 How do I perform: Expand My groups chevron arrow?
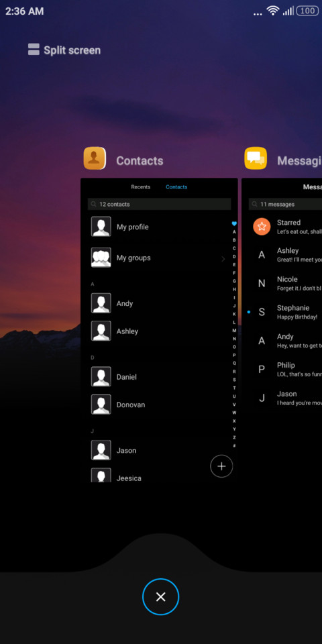coord(223,259)
